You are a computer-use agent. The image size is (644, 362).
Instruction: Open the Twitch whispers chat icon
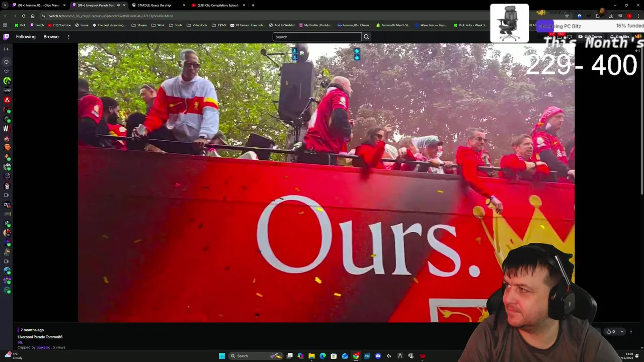coord(569,37)
